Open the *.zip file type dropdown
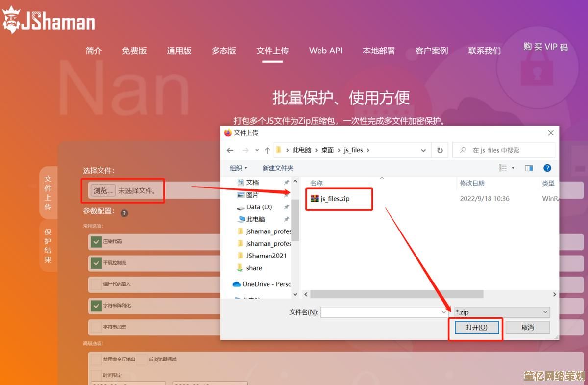588x385 pixels. click(502, 312)
